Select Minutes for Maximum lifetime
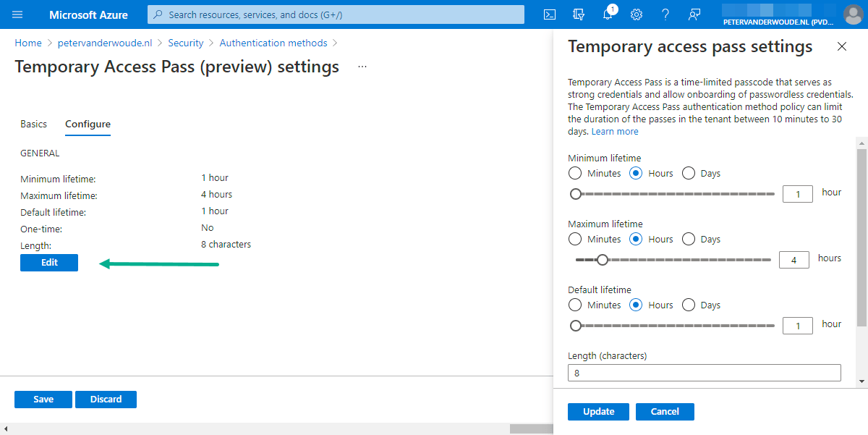Image resolution: width=868 pixels, height=435 pixels. [x=575, y=239]
